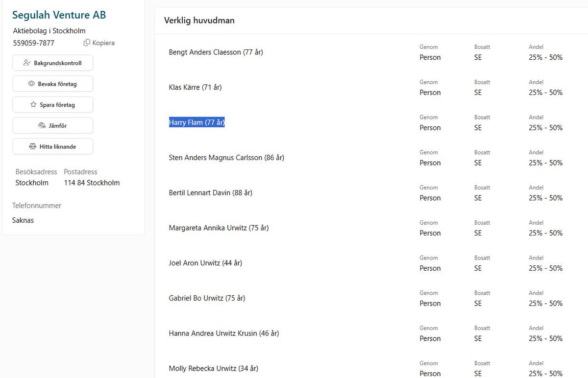Click postal address 114 84 Stockholm

pyautogui.click(x=92, y=183)
